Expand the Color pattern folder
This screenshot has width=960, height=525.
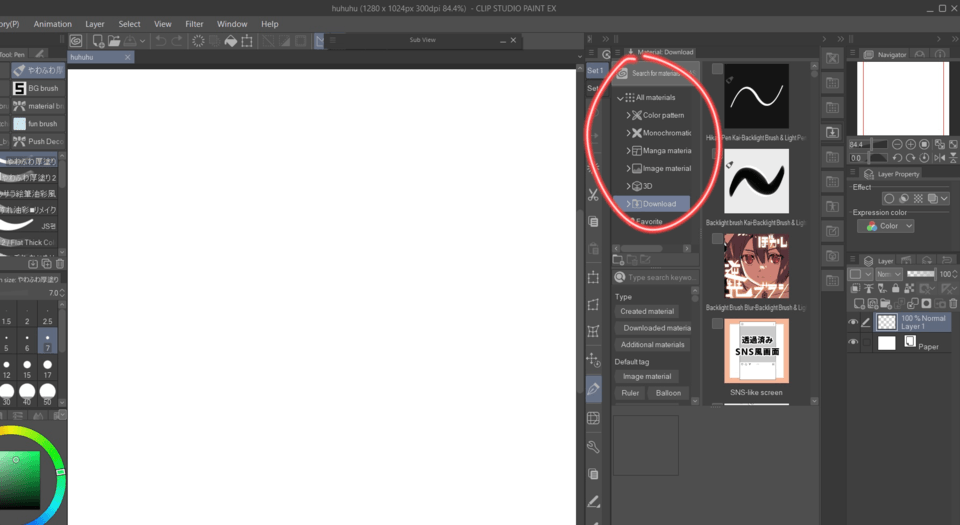[x=628, y=115]
